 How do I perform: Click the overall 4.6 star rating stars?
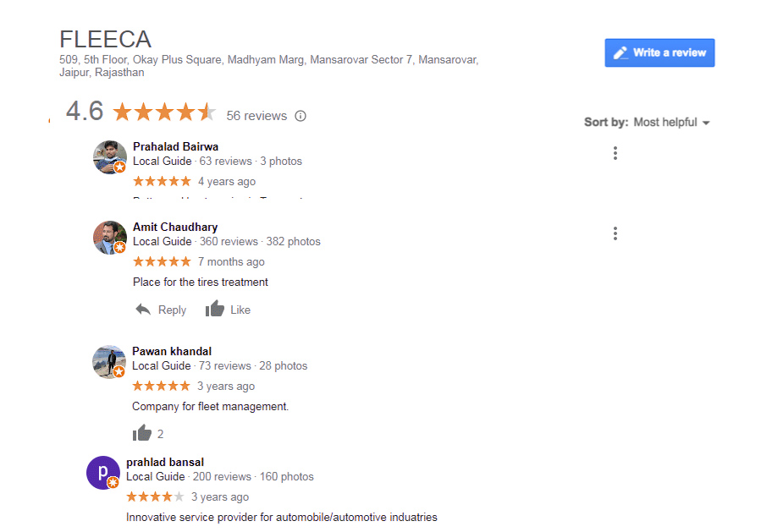(164, 112)
